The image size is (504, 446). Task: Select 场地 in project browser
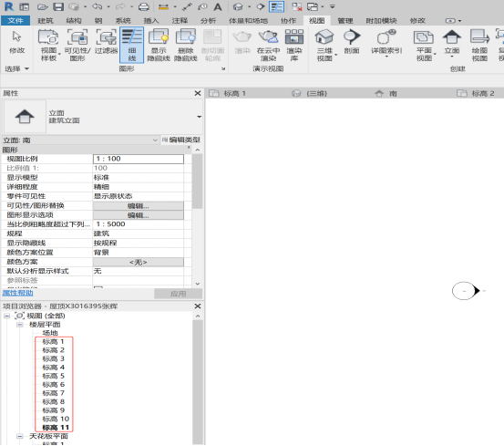point(50,333)
